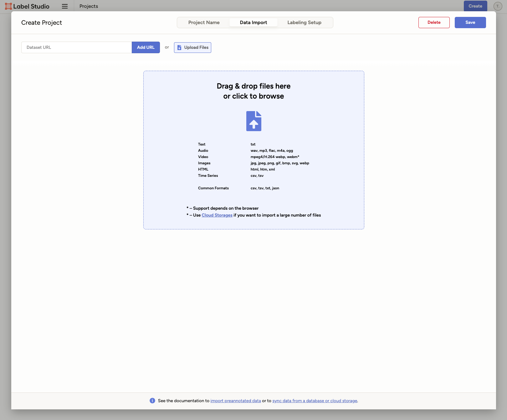Click the Delete button

[434, 23]
